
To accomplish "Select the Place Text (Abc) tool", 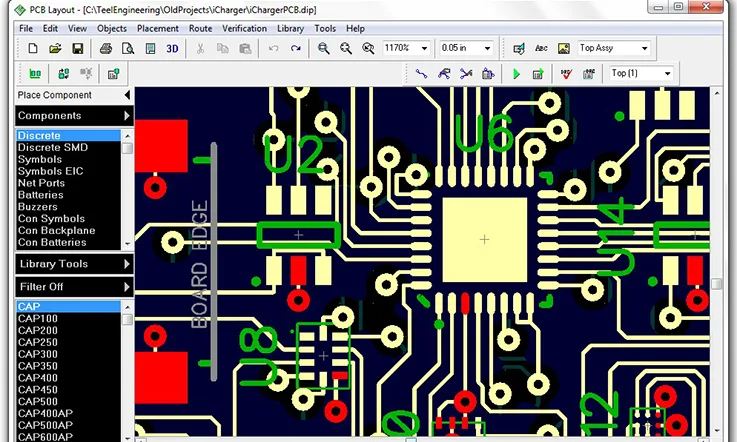I will [x=541, y=48].
